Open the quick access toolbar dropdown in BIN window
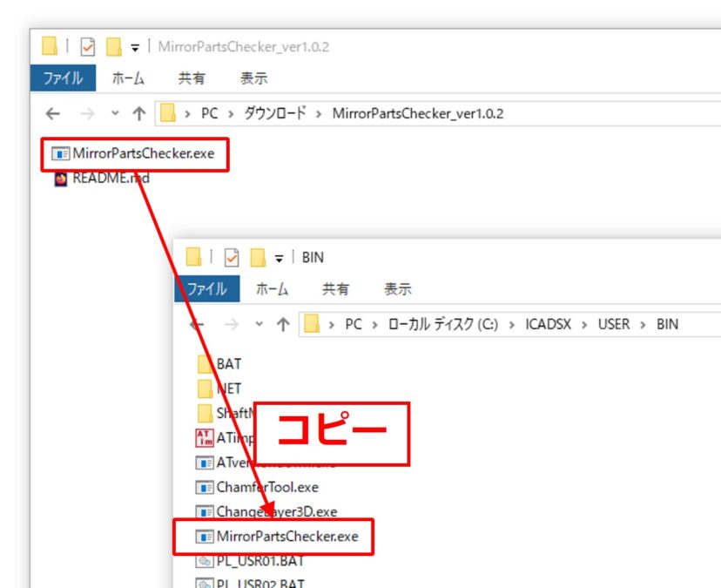 (280, 258)
